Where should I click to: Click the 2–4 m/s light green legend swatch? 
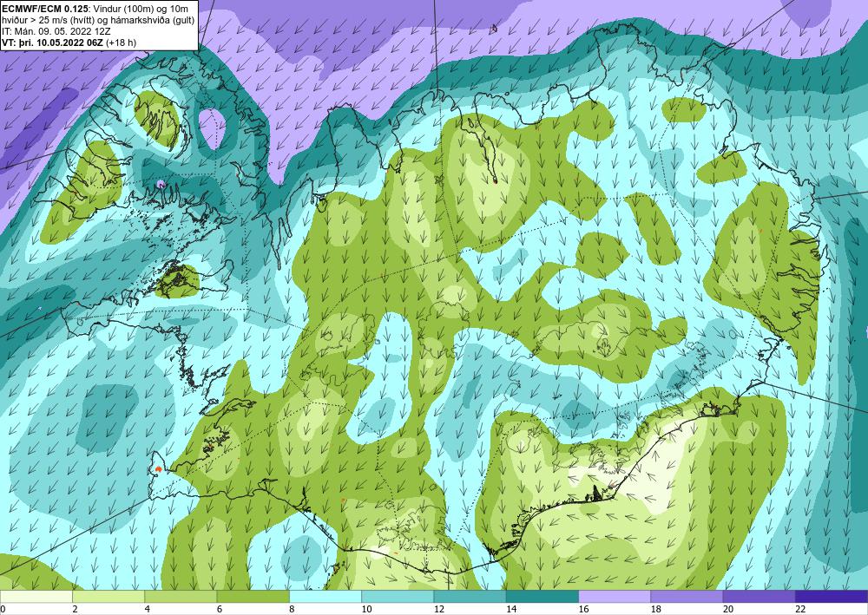coord(108,596)
